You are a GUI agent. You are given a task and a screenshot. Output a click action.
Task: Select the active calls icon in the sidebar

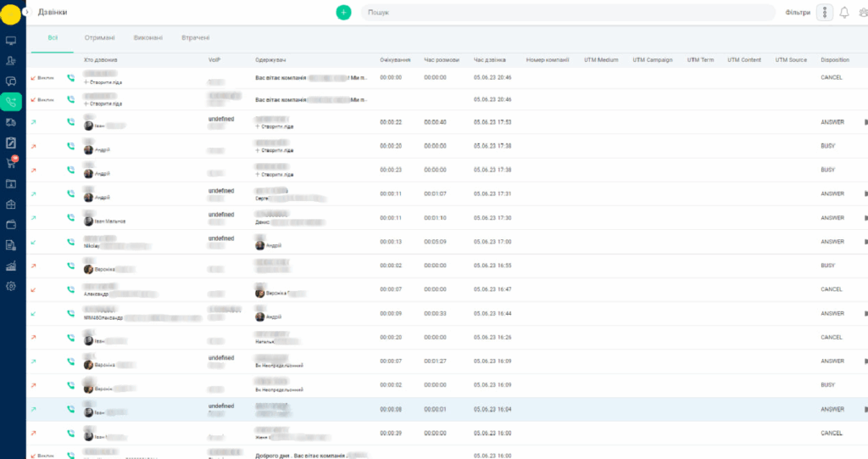[11, 102]
